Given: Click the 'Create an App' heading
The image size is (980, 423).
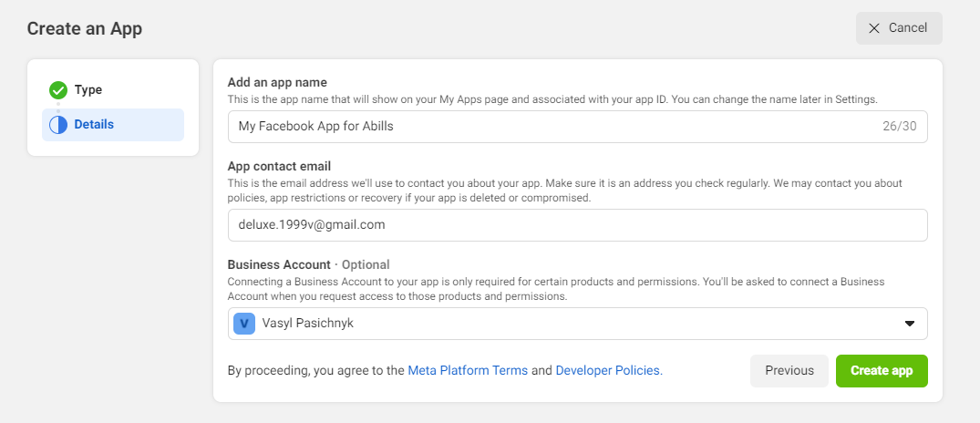Looking at the screenshot, I should tap(84, 28).
